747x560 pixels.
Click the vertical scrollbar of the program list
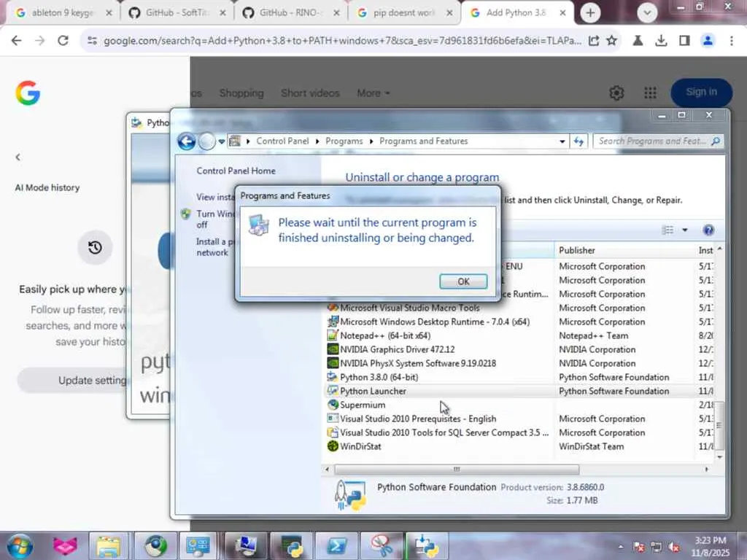[719, 425]
